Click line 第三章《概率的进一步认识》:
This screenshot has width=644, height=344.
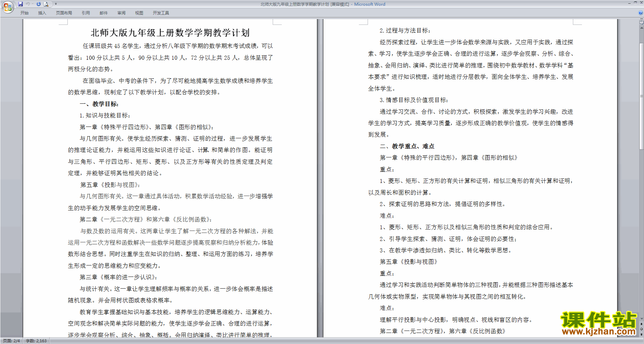118,277
